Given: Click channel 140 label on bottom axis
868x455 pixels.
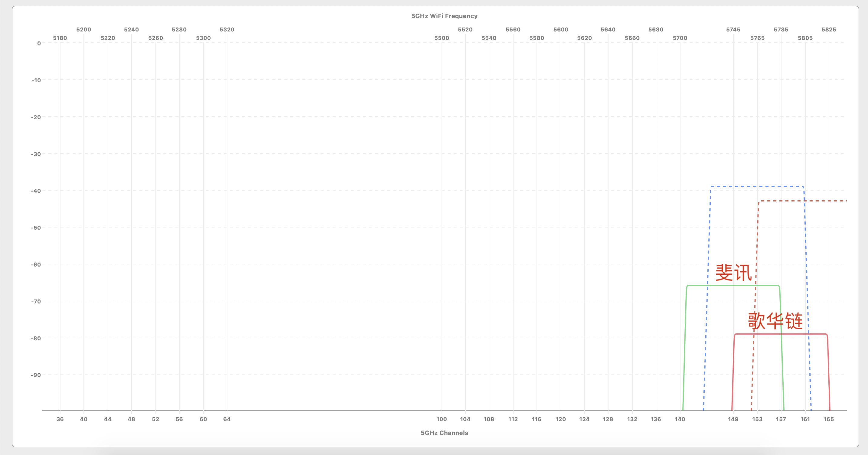Looking at the screenshot, I should 680,419.
